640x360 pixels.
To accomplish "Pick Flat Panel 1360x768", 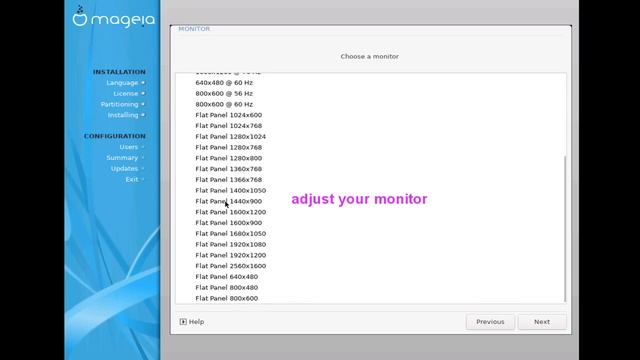I will [x=229, y=169].
